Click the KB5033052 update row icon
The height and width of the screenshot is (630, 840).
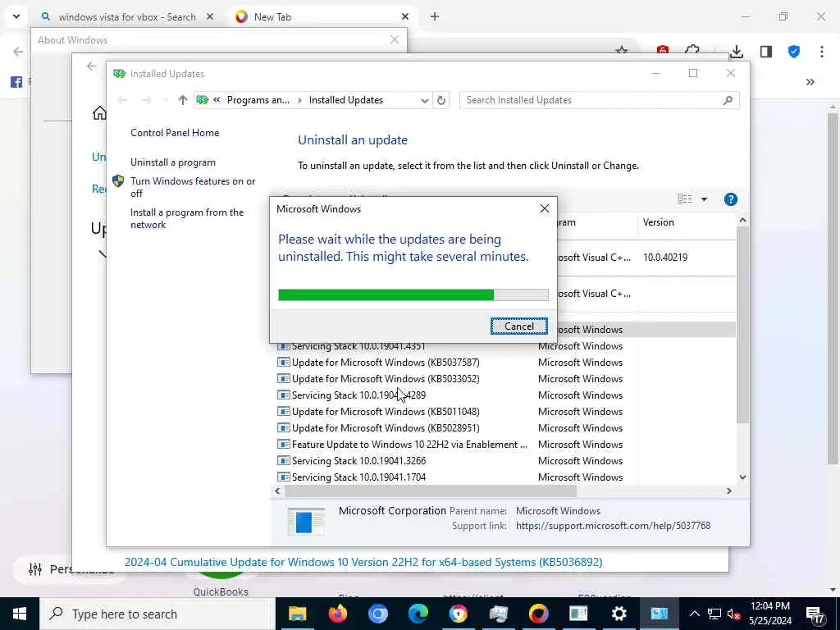[283, 379]
